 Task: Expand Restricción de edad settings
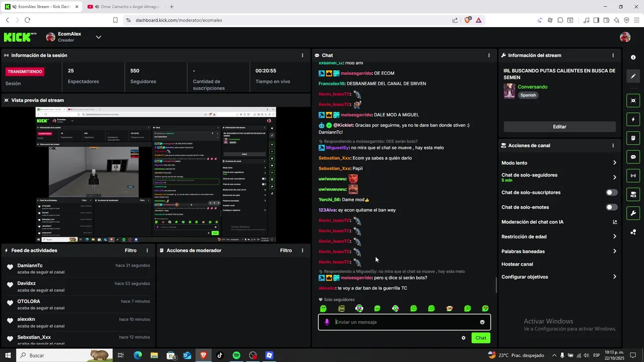click(614, 237)
